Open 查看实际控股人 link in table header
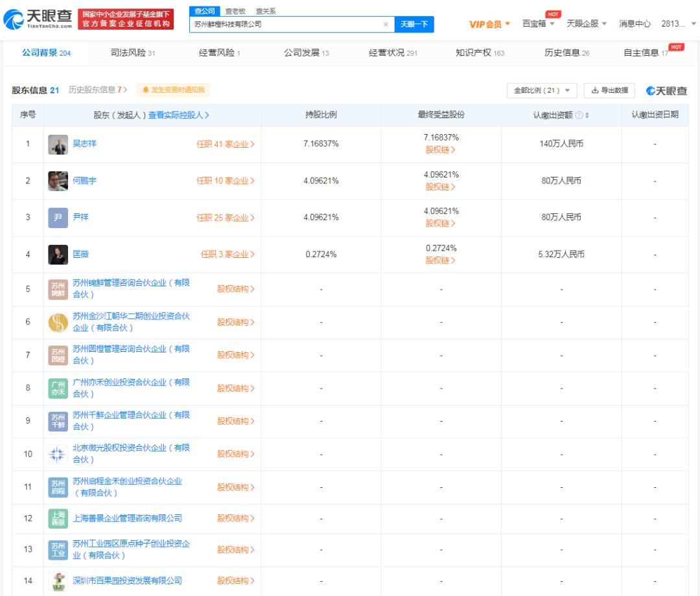 click(x=179, y=115)
